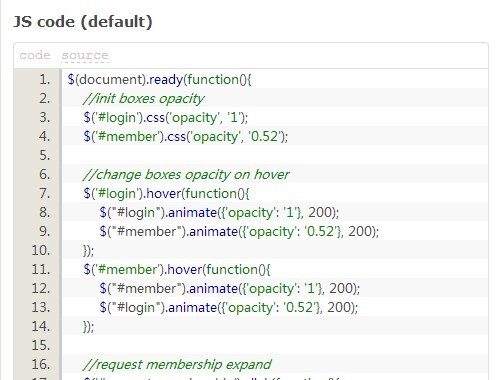
Task: Open the source tab
Action: point(85,55)
